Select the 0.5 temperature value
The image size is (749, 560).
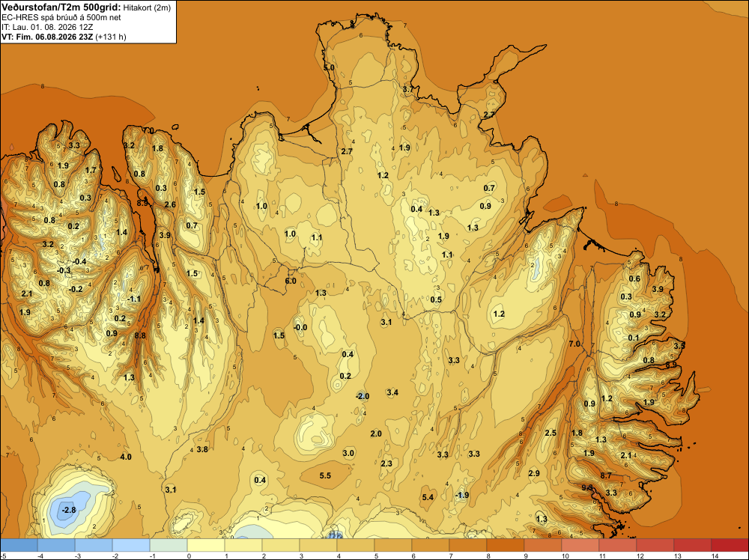[436, 299]
